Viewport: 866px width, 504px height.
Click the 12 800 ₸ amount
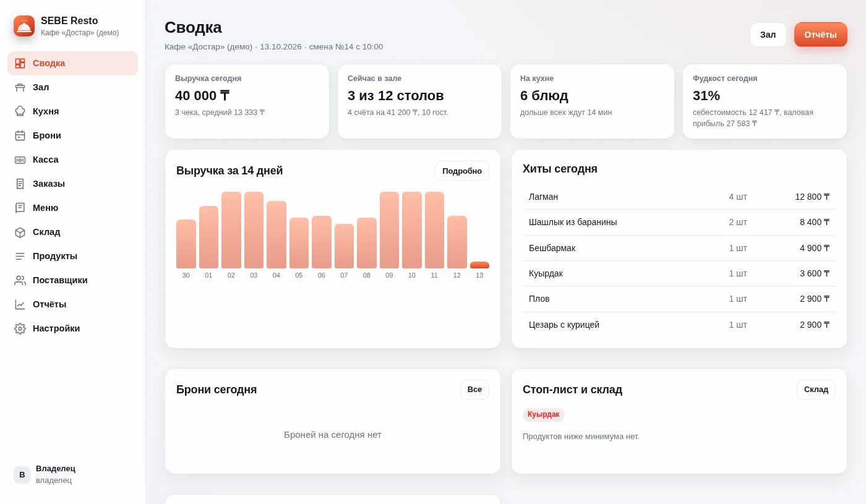[812, 197]
